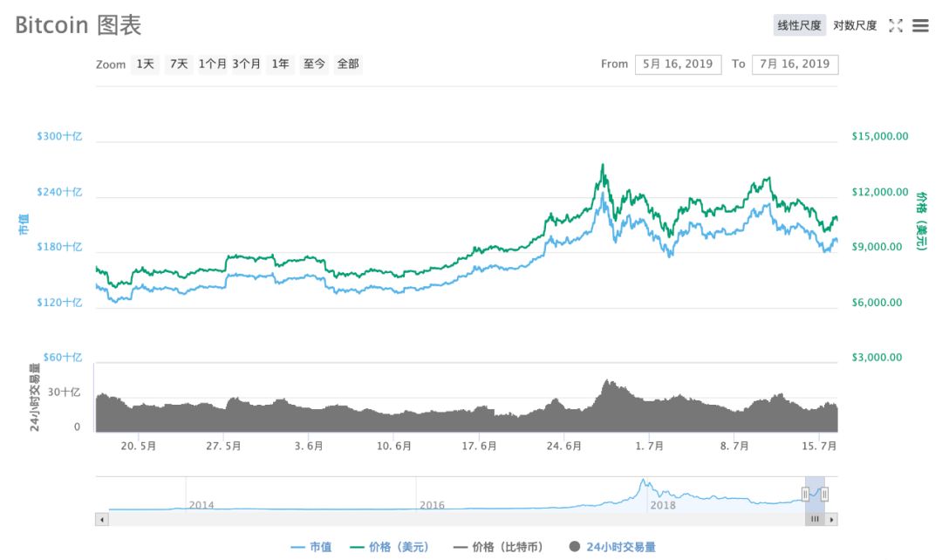Click the navigator scrollbar thumb

pyautogui.click(x=815, y=519)
